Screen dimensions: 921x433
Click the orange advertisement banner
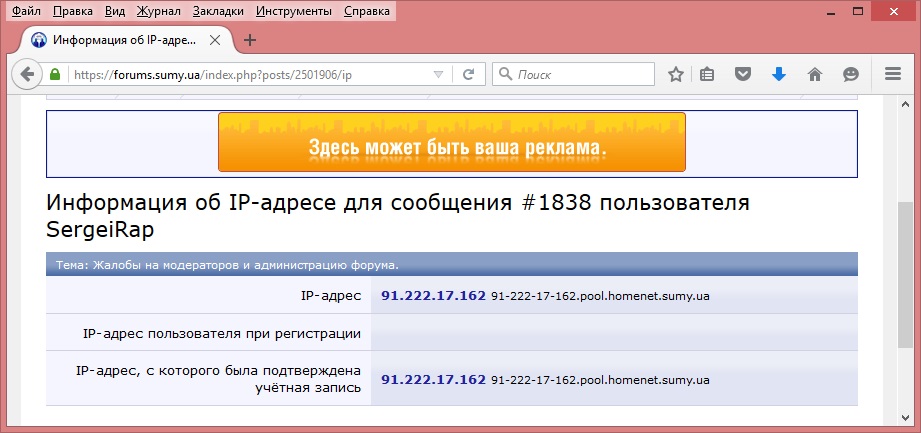coord(451,142)
